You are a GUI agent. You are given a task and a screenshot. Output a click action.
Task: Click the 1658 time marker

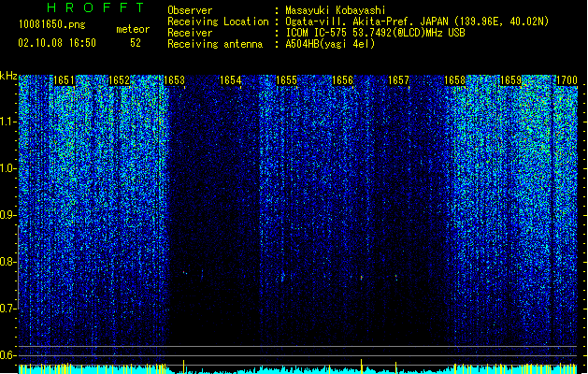[x=454, y=80]
